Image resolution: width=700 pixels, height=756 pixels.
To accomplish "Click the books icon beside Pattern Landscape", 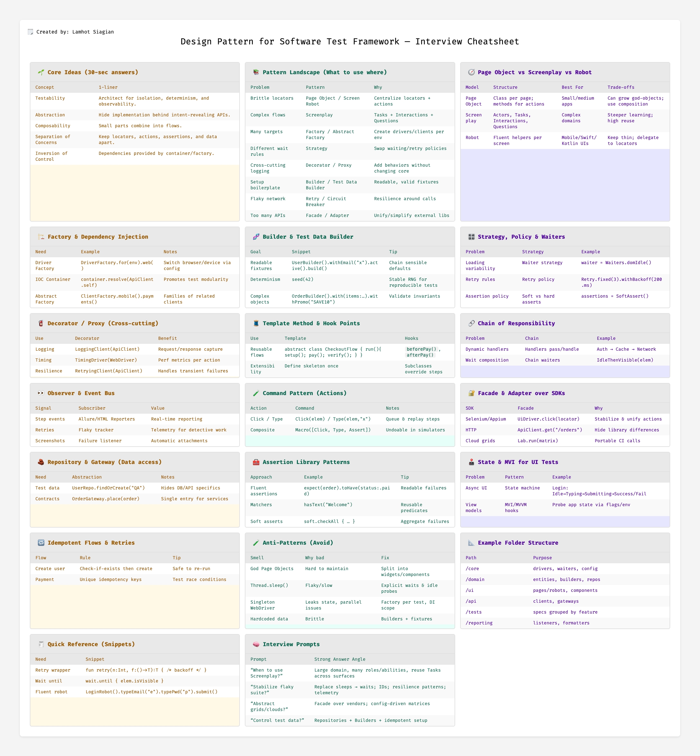I will click(256, 72).
